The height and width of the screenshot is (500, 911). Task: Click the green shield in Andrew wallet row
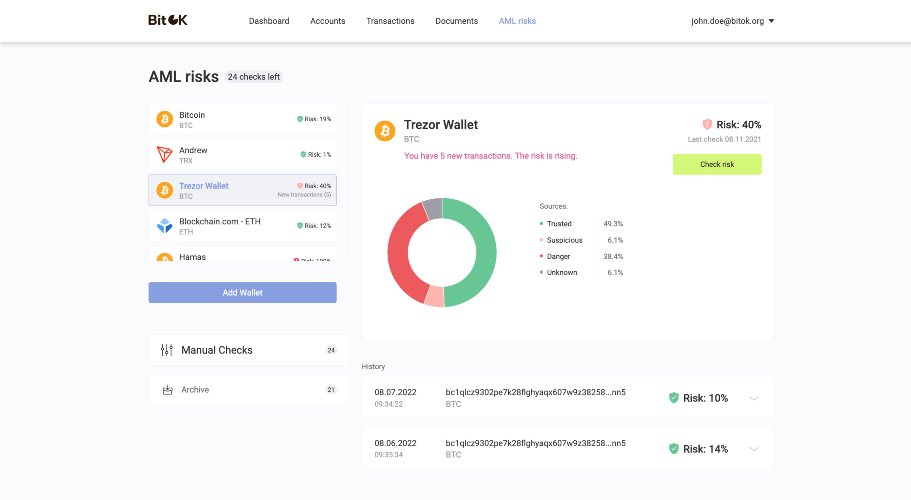click(x=303, y=154)
